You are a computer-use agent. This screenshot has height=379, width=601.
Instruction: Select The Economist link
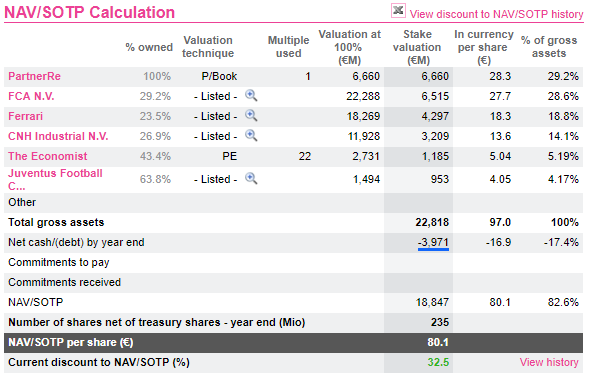tap(48, 156)
